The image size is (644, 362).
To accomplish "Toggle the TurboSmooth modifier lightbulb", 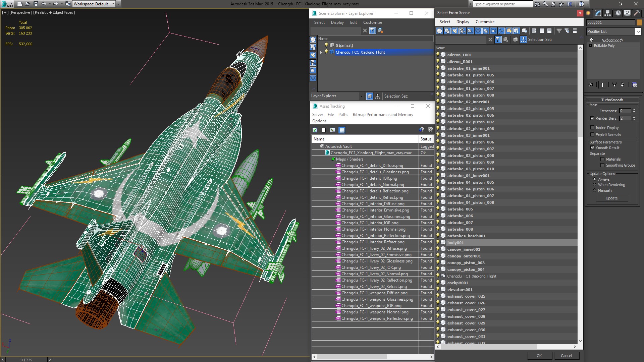I will tap(591, 40).
